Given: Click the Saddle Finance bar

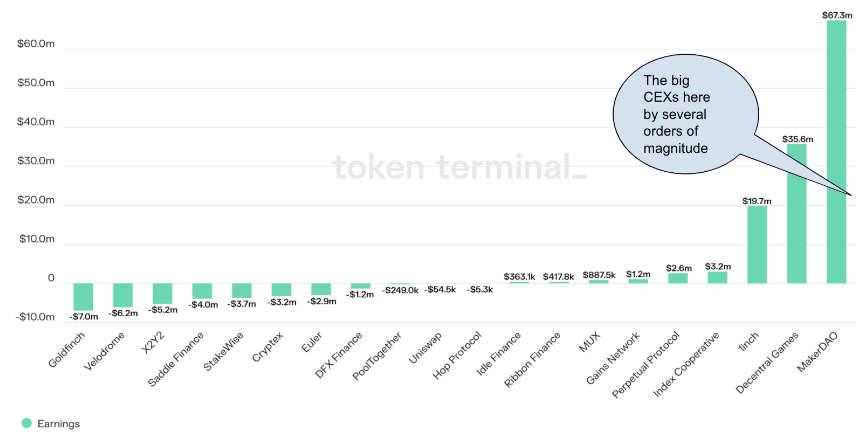Looking at the screenshot, I should point(202,291).
